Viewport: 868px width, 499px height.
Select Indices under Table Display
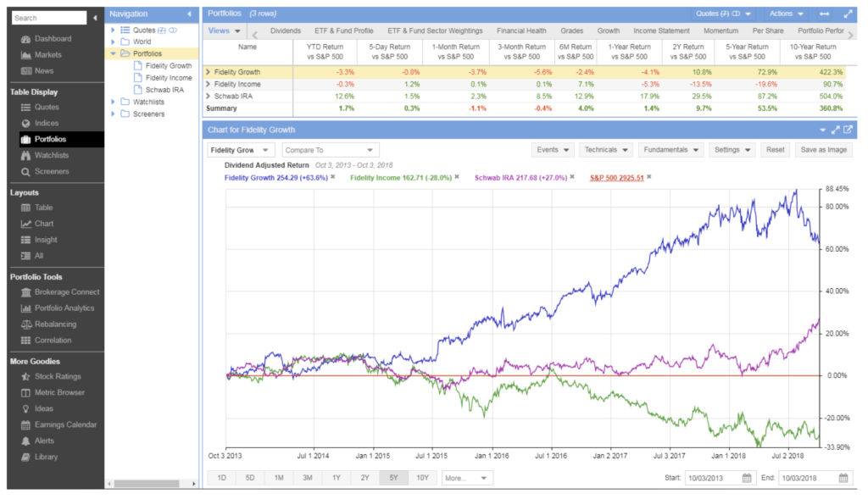point(40,123)
